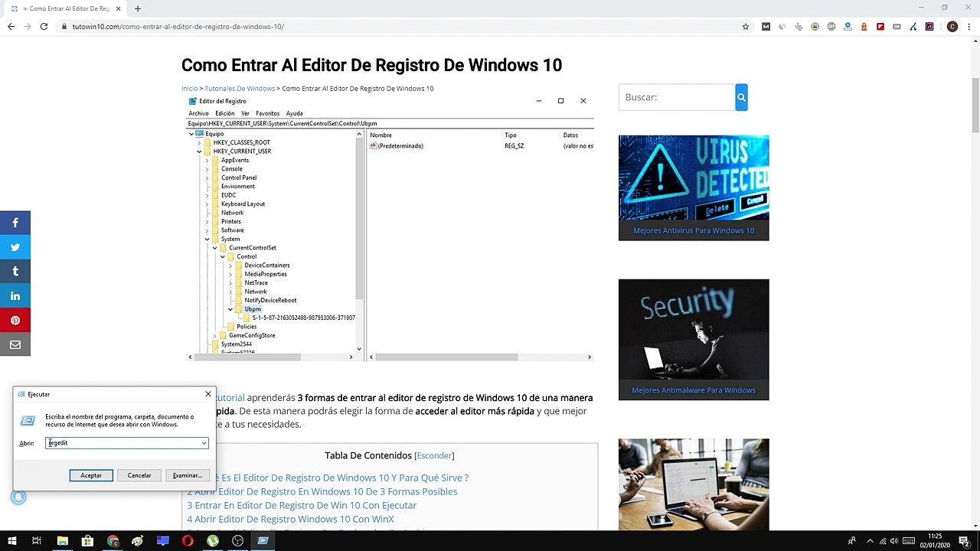This screenshot has width=980, height=551.
Task: Open Opera browser from taskbar
Action: [188, 541]
